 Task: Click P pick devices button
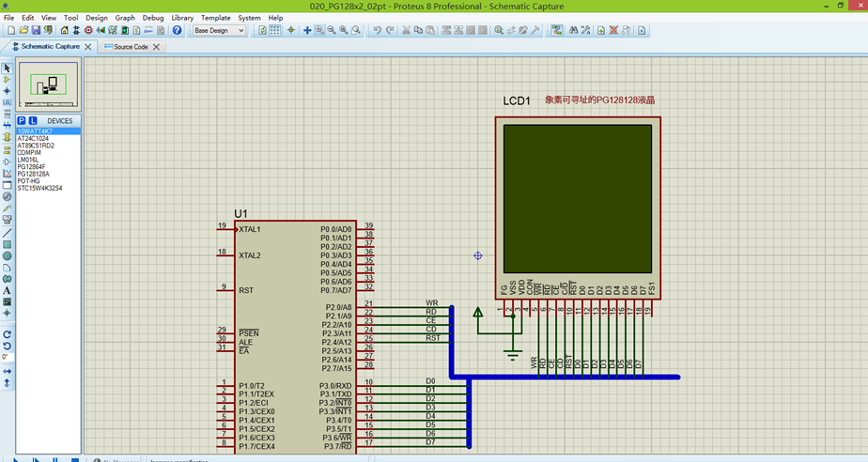[21, 120]
